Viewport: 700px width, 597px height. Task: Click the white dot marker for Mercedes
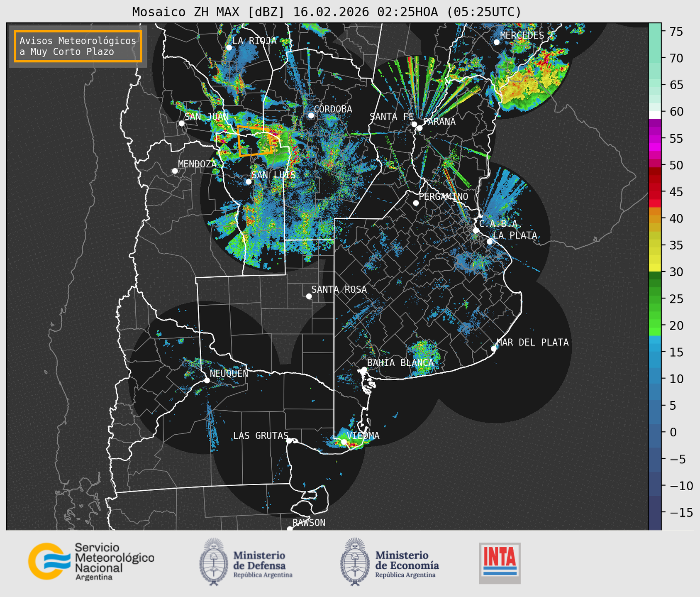click(x=497, y=42)
